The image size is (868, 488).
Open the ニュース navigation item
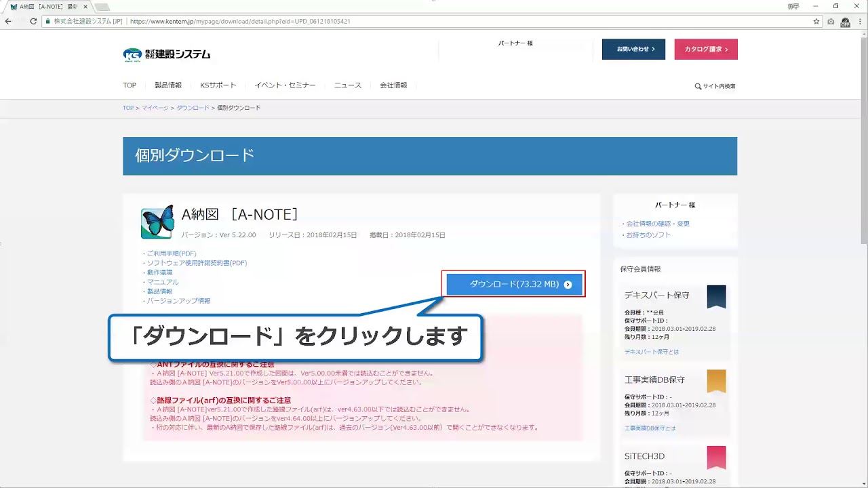(x=348, y=85)
